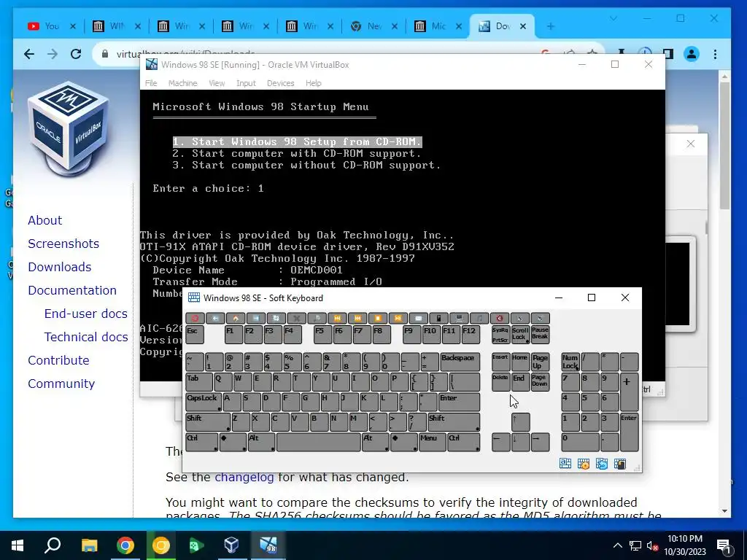747x560 pixels.
Task: Toggle CapsLock key on soft keyboard
Action: pos(204,402)
